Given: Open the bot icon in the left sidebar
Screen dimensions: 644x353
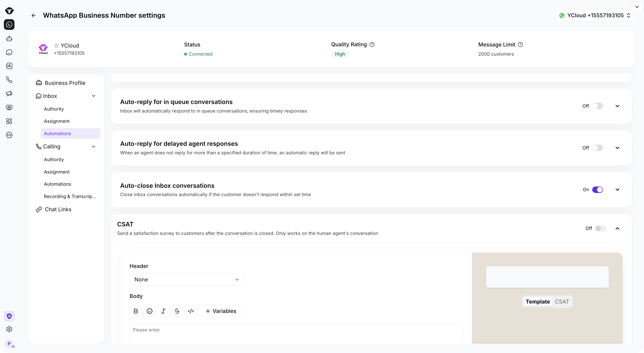Looking at the screenshot, I should click(9, 39).
